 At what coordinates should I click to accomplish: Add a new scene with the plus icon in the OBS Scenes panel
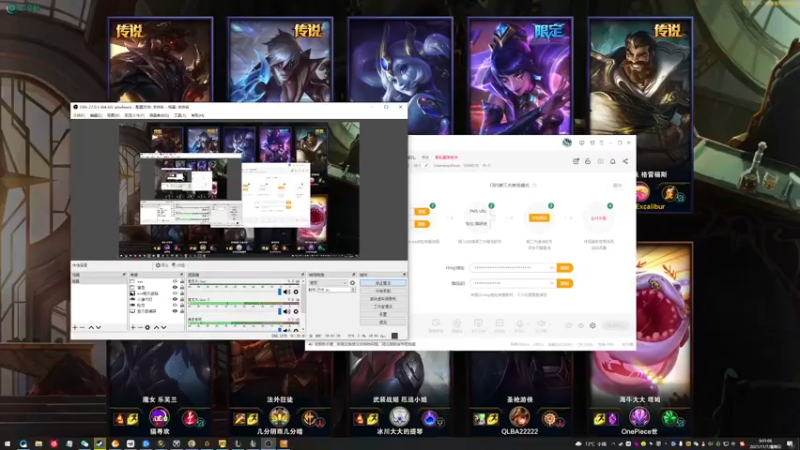coord(75,328)
